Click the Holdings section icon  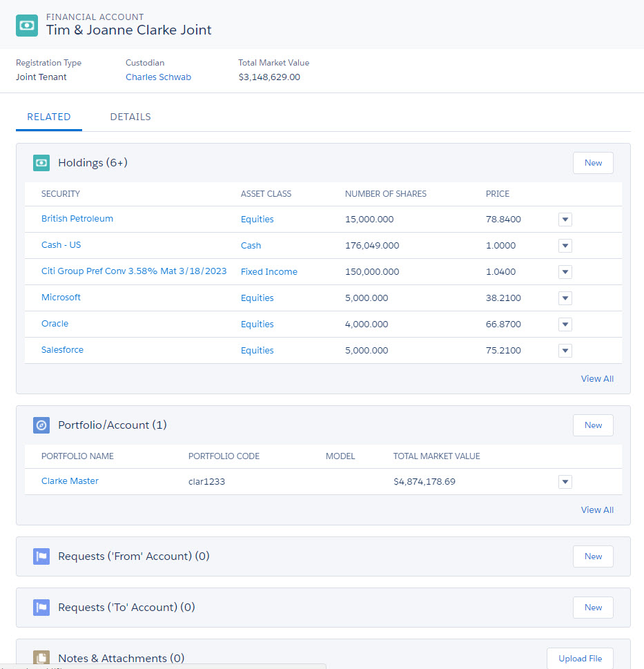click(x=41, y=163)
